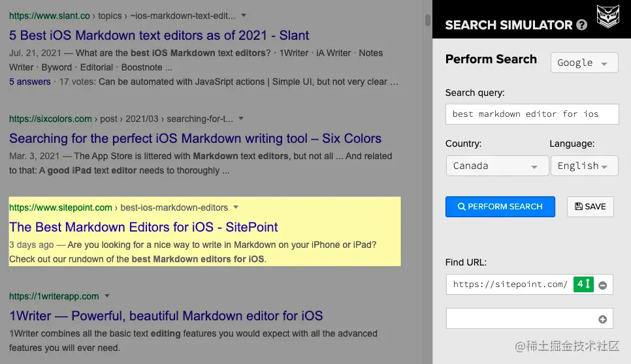The height and width of the screenshot is (364, 631).
Task: Click the Save button
Action: click(x=591, y=207)
